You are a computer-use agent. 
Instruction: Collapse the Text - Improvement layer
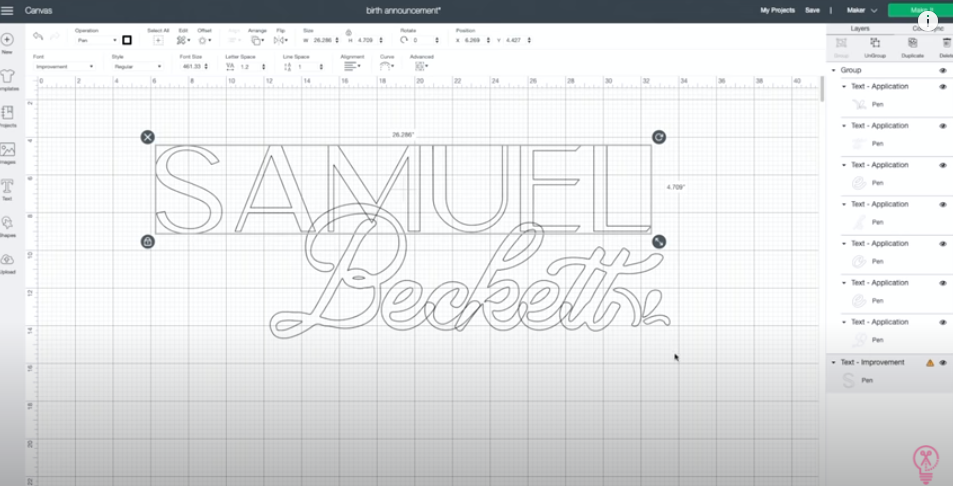[x=833, y=363]
